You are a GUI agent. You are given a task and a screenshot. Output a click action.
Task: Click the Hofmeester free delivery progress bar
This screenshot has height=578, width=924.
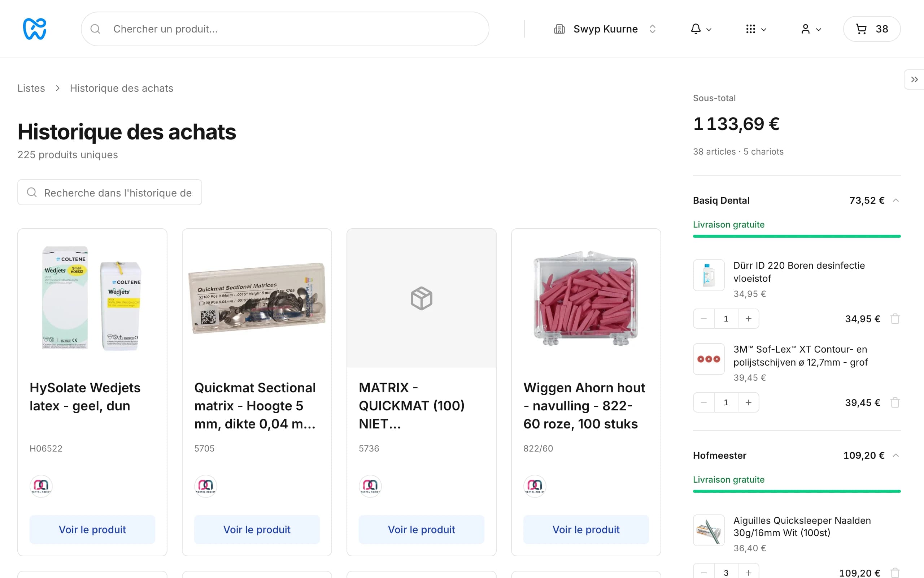click(x=797, y=491)
